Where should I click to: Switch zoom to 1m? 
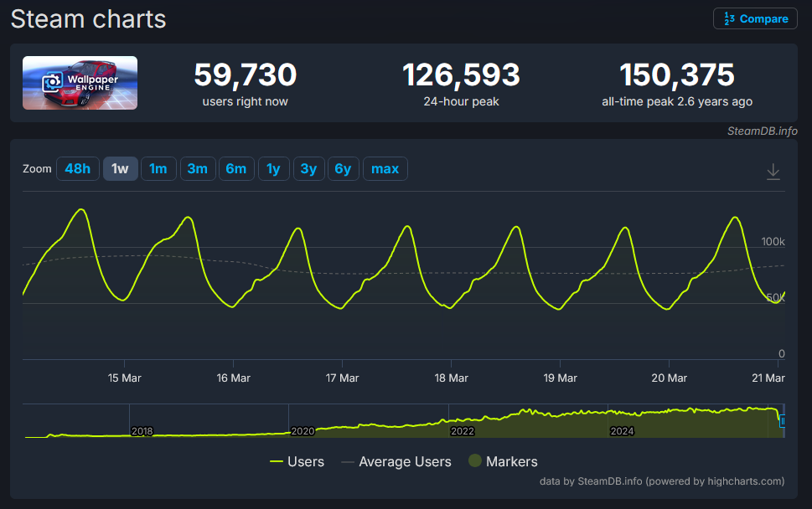pyautogui.click(x=158, y=168)
